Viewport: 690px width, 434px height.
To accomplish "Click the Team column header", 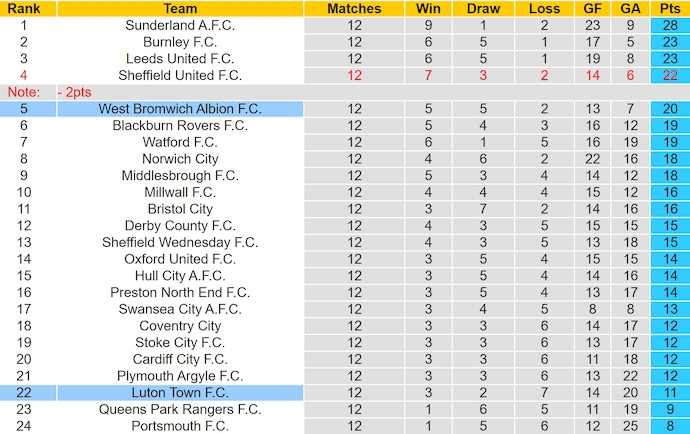I will (x=180, y=9).
